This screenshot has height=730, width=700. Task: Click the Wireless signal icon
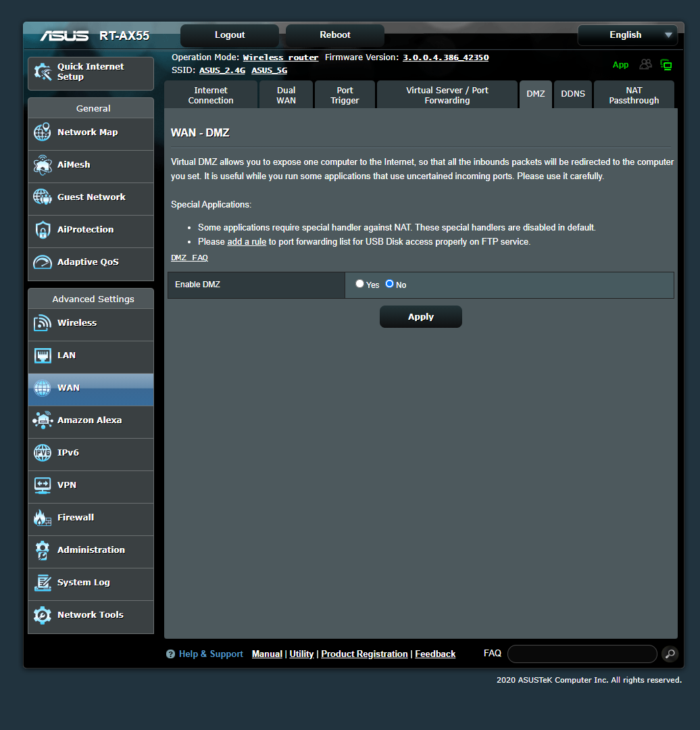[43, 322]
